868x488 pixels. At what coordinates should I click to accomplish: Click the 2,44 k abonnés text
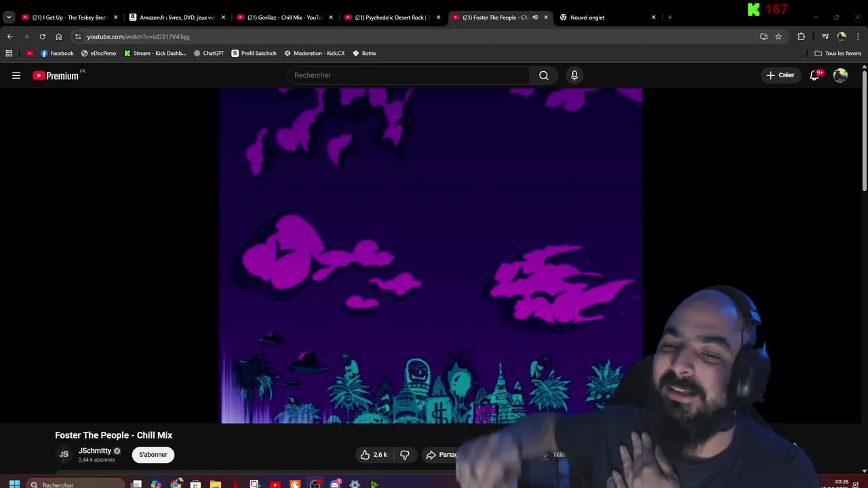(97, 460)
